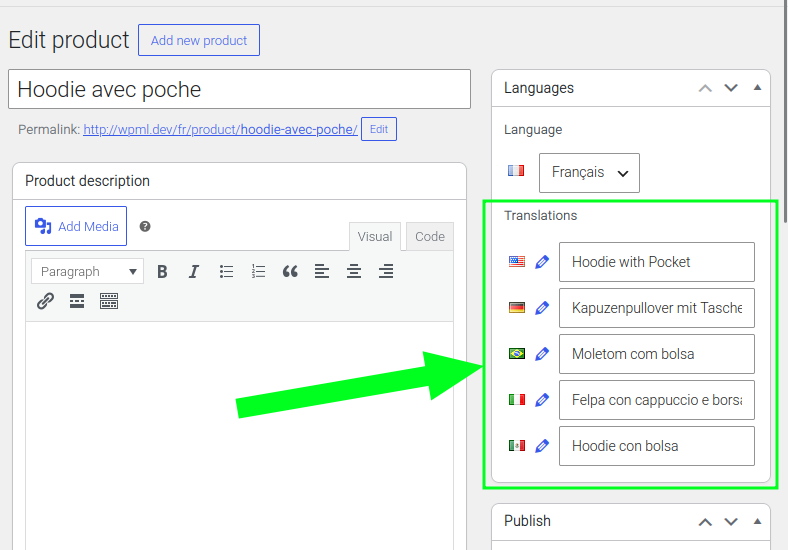The width and height of the screenshot is (788, 550).
Task: Click the Brazilian flag icon
Action: (517, 353)
